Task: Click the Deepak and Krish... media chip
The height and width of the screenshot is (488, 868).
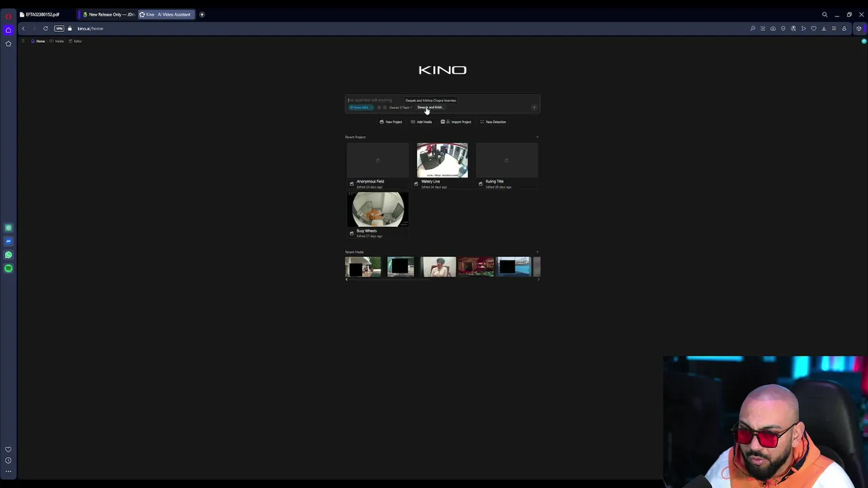Action: click(x=430, y=108)
